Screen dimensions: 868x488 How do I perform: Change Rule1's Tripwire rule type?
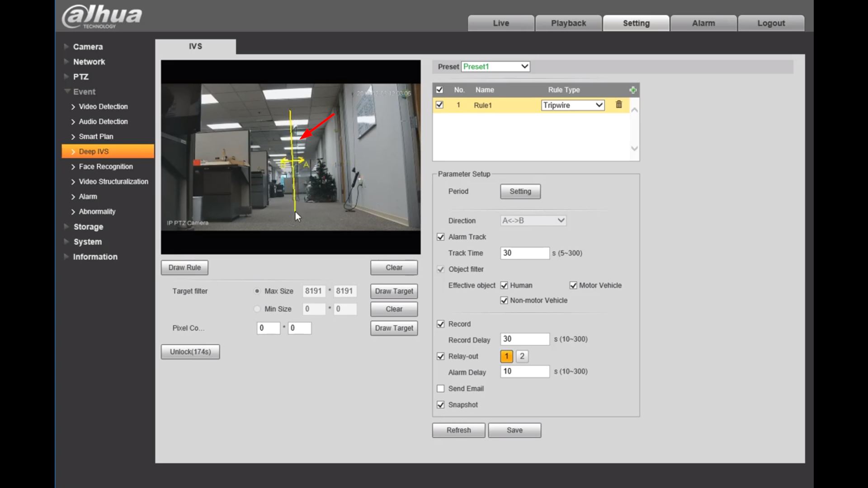click(572, 105)
